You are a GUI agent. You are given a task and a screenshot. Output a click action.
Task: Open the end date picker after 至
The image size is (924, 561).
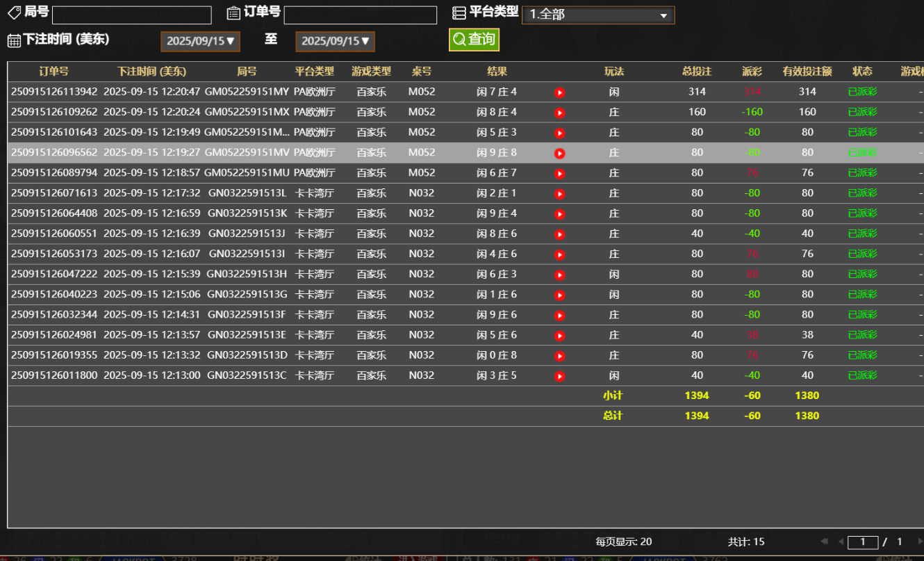(335, 41)
